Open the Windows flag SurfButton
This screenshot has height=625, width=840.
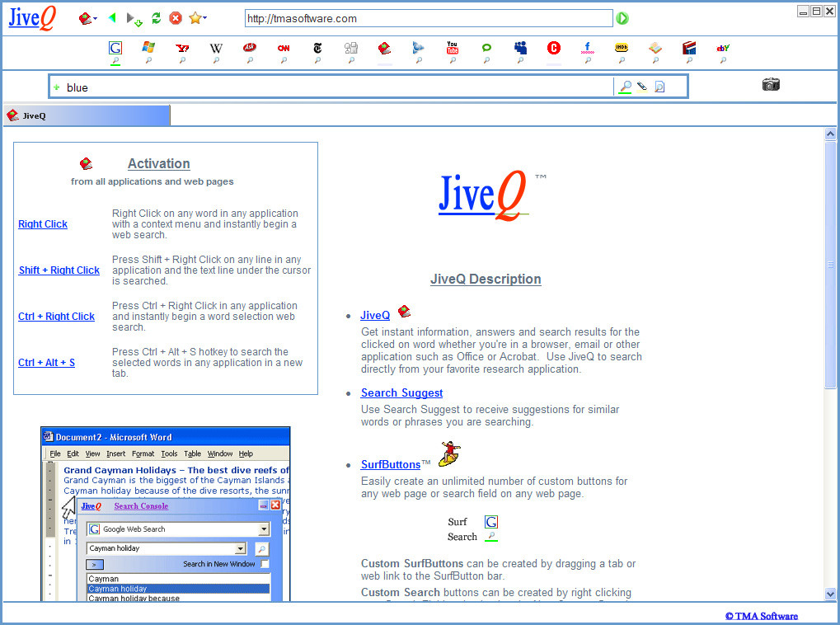(x=148, y=48)
